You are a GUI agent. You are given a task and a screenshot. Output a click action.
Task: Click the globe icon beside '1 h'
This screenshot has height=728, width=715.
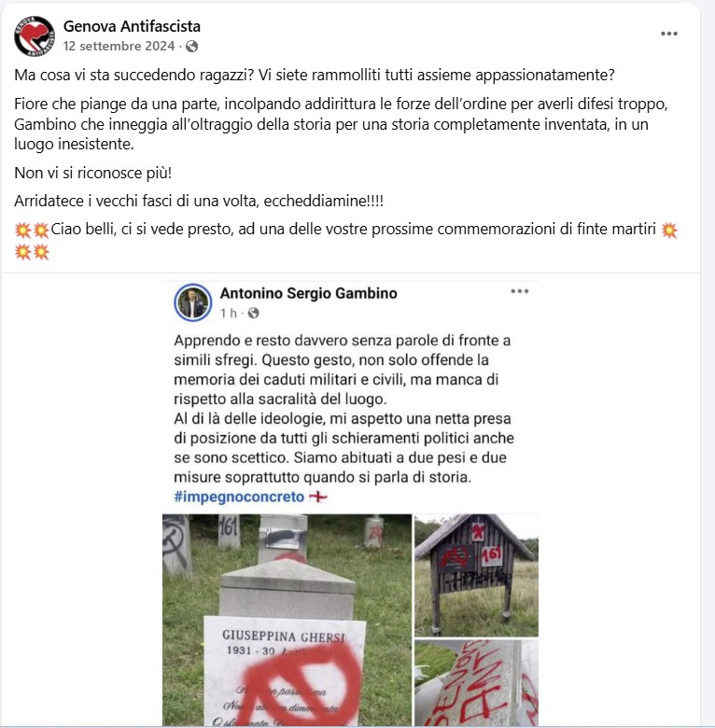click(253, 314)
